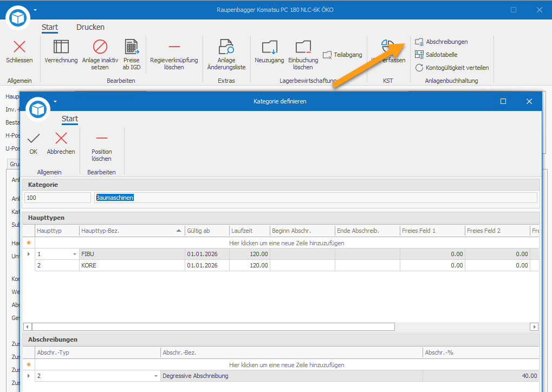Click Abschr.-Bez. column header
The image size is (552, 392).
pos(291,352)
